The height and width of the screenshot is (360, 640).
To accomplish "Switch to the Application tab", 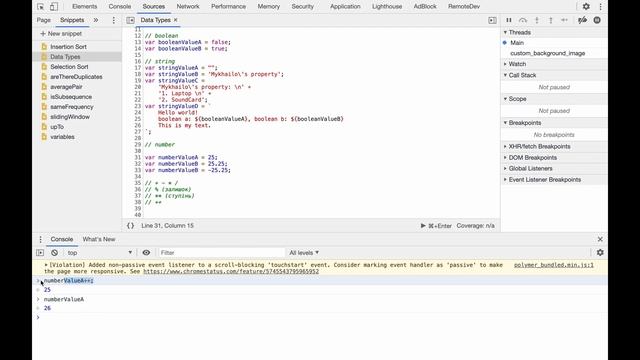I will [x=345, y=7].
